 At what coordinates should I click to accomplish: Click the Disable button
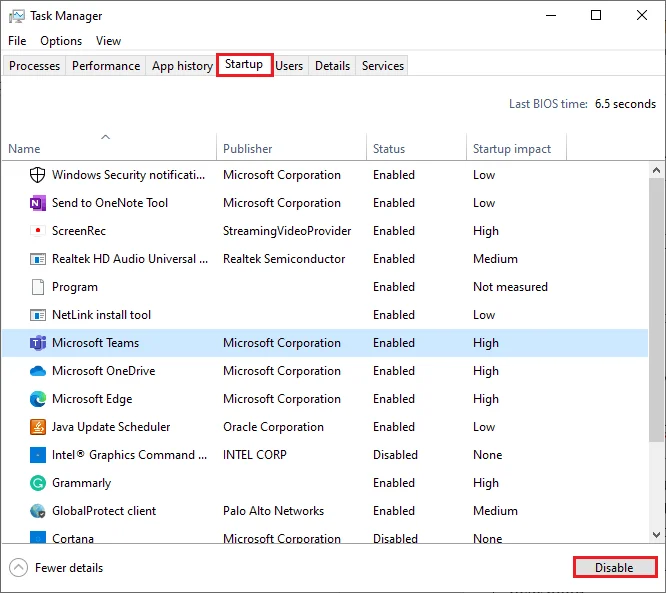pos(615,568)
